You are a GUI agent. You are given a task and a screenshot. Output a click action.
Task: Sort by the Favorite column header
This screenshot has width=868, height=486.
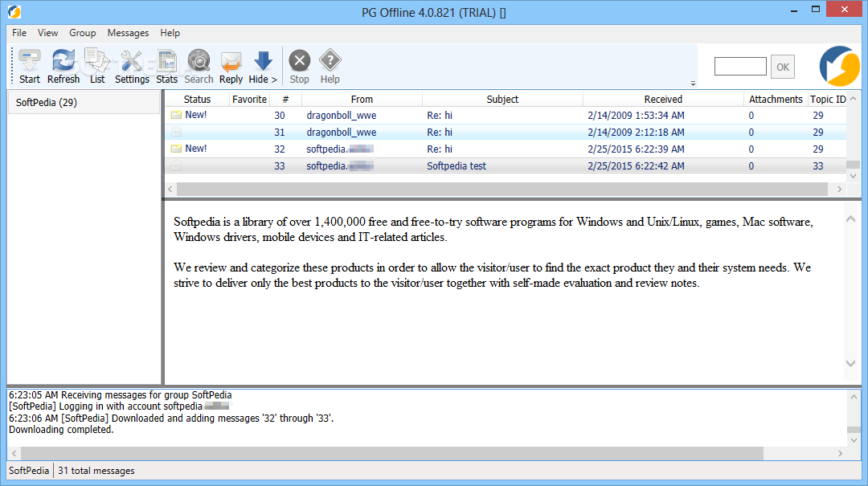click(x=249, y=99)
